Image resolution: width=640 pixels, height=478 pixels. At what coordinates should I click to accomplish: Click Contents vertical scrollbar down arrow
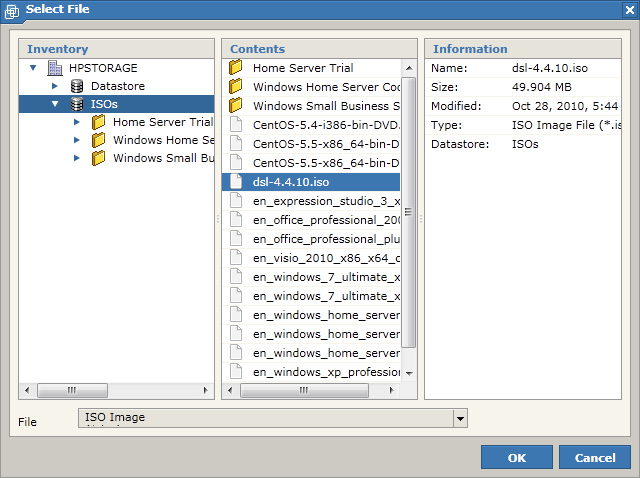[409, 373]
